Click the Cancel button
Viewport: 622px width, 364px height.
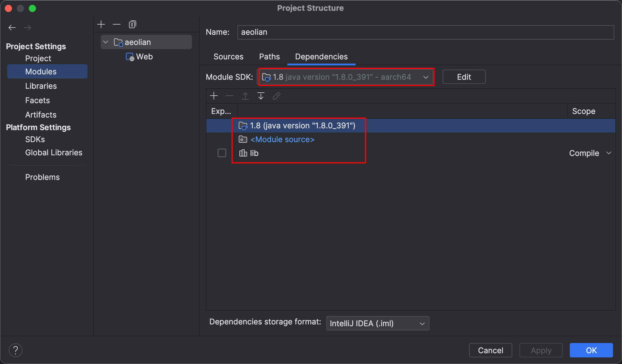490,350
